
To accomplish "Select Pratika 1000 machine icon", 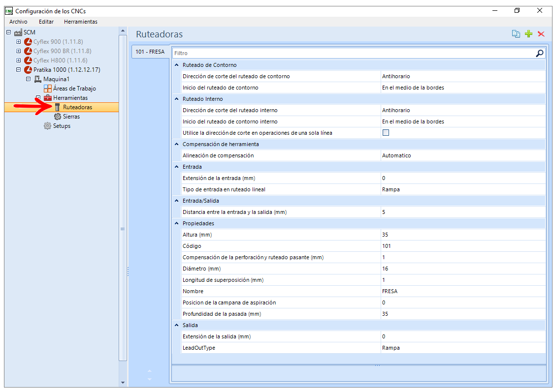I will click(28, 69).
